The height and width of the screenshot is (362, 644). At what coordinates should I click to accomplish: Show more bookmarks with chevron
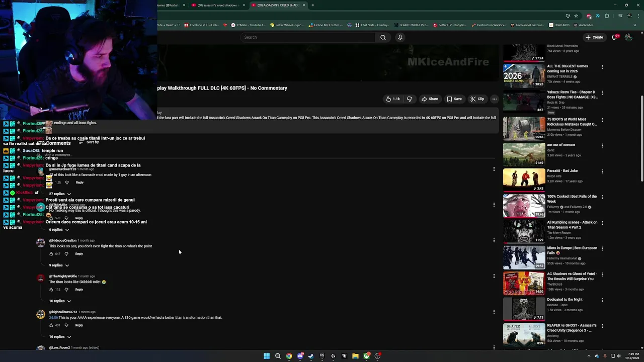click(x=635, y=25)
